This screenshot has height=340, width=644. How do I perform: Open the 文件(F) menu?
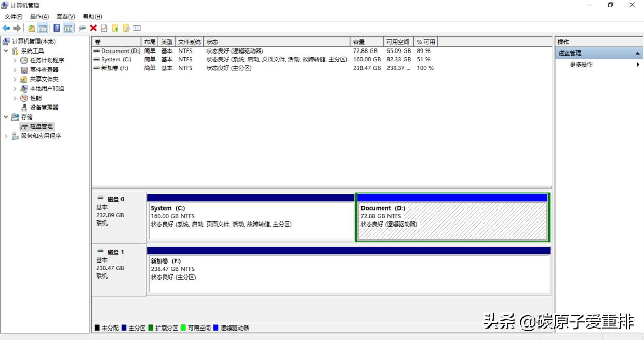[x=14, y=17]
